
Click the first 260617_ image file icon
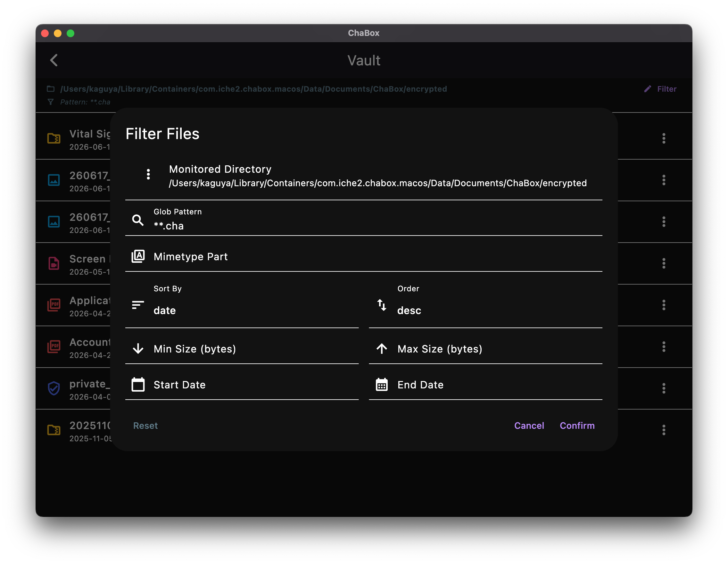54,180
